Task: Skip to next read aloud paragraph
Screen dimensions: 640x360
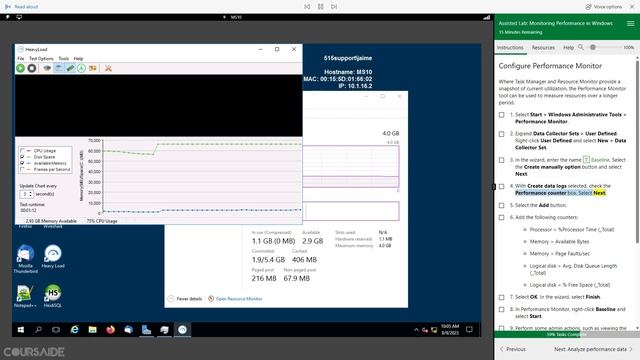Action: pos(334,7)
